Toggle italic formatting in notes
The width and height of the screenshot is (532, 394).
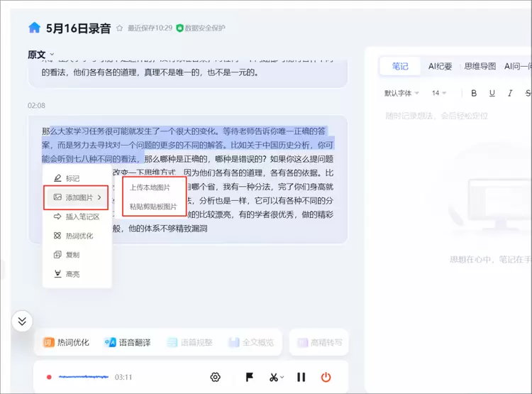point(509,93)
